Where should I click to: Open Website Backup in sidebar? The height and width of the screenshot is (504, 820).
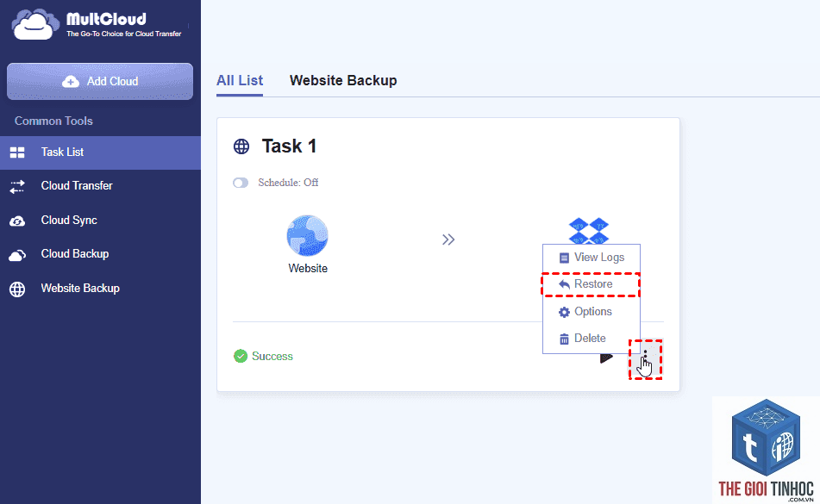(x=100, y=289)
